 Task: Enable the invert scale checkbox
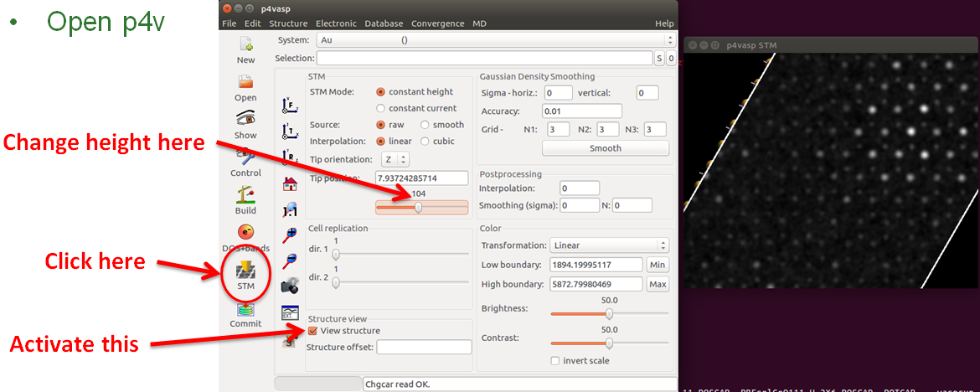(555, 361)
